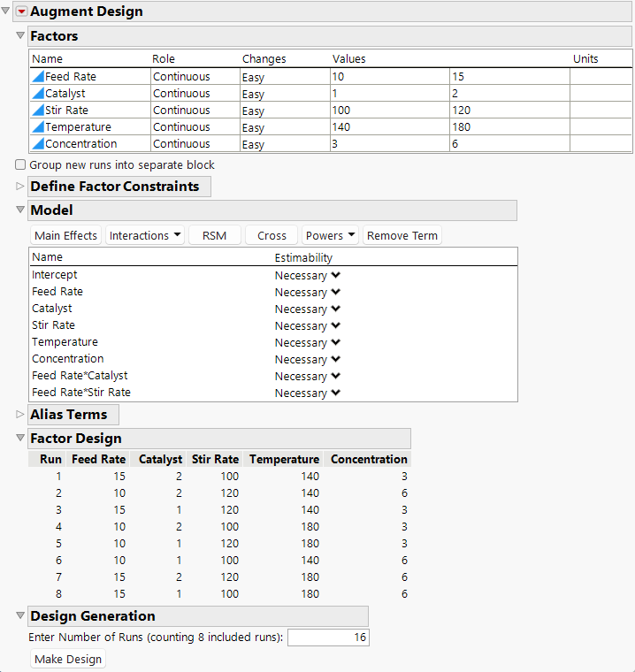
Task: Collapse the Factors section
Action: (x=20, y=35)
